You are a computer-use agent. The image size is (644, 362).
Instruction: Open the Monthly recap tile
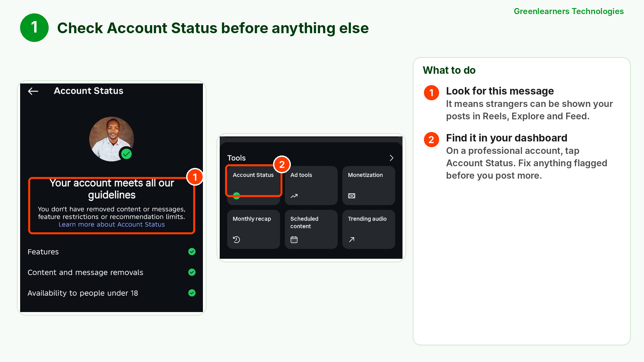click(x=254, y=229)
